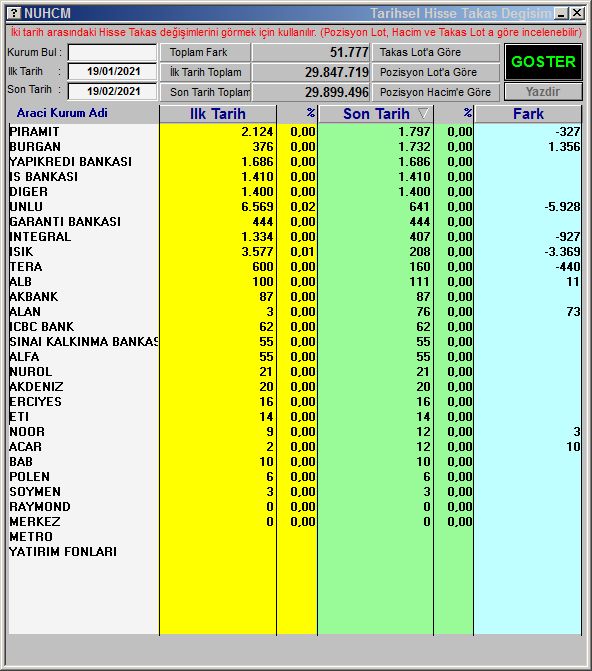The width and height of the screenshot is (592, 671).
Task: Click the GOSTER button
Action: tap(543, 62)
